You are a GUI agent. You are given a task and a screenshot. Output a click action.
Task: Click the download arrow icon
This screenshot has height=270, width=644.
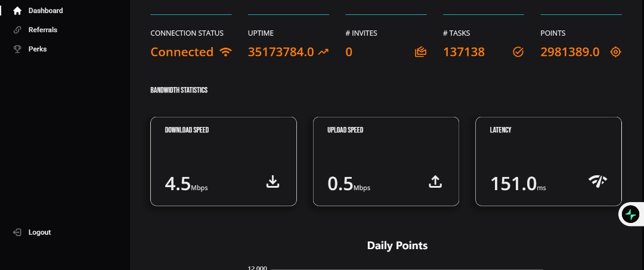coord(273,181)
